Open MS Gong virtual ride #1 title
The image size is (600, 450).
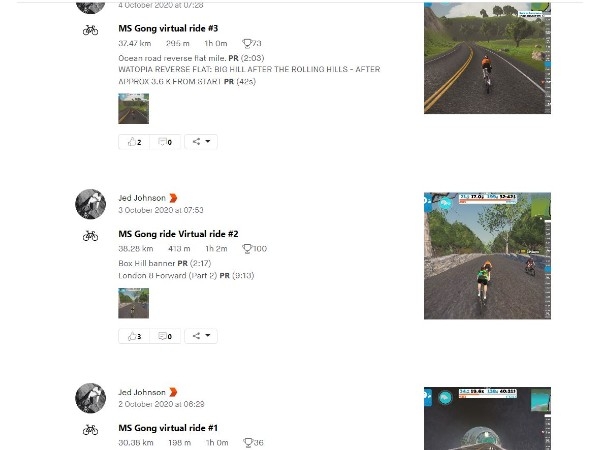[x=168, y=428]
